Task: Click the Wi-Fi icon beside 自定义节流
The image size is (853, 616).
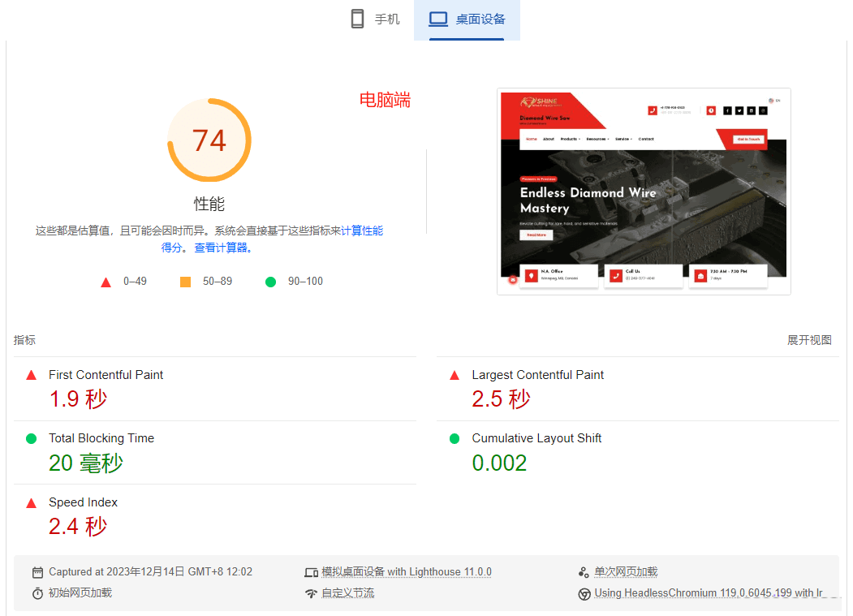Action: tap(311, 593)
